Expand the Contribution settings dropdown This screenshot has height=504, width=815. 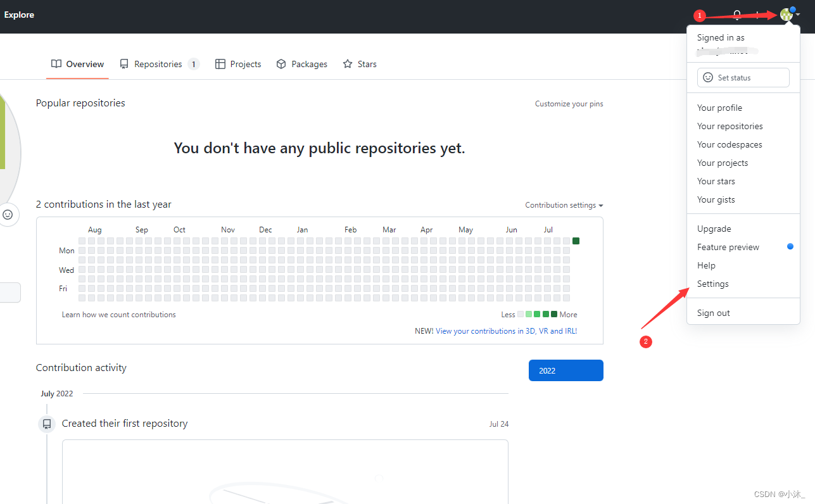564,205
